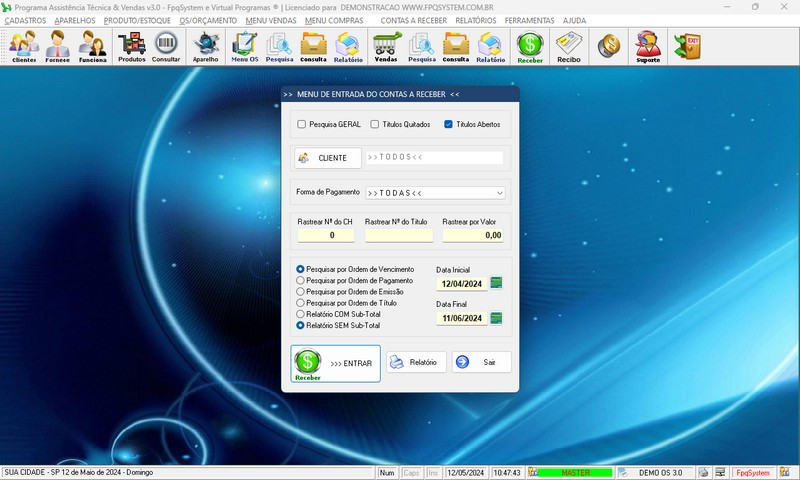Viewport: 800px width, 480px height.
Task: Open calendar picker for Data Inicial
Action: (497, 284)
